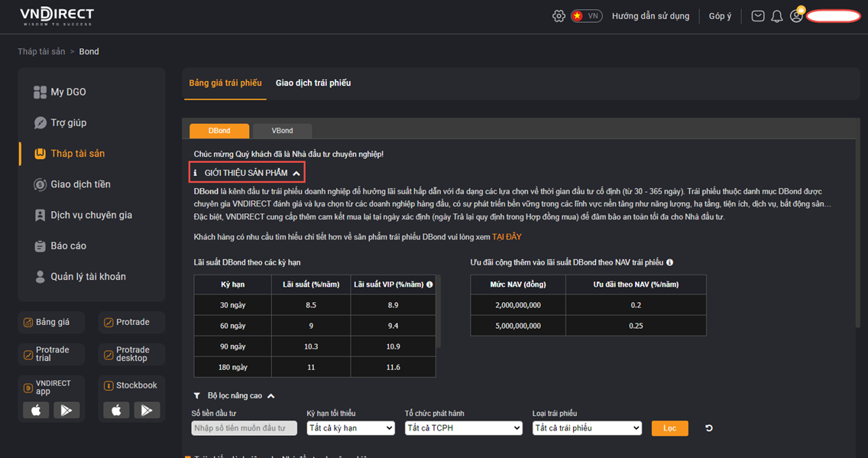Click info icon beside Lãi suất VIP
This screenshot has height=458, width=868.
coord(429,284)
